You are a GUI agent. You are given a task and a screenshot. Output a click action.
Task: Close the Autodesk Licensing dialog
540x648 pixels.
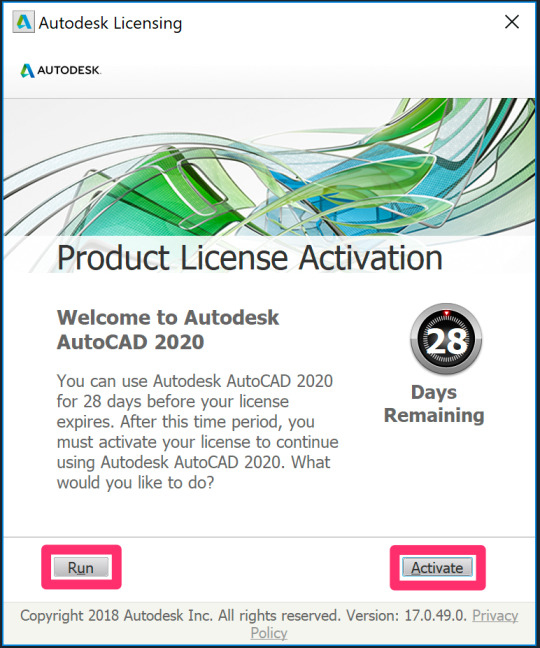click(x=512, y=22)
